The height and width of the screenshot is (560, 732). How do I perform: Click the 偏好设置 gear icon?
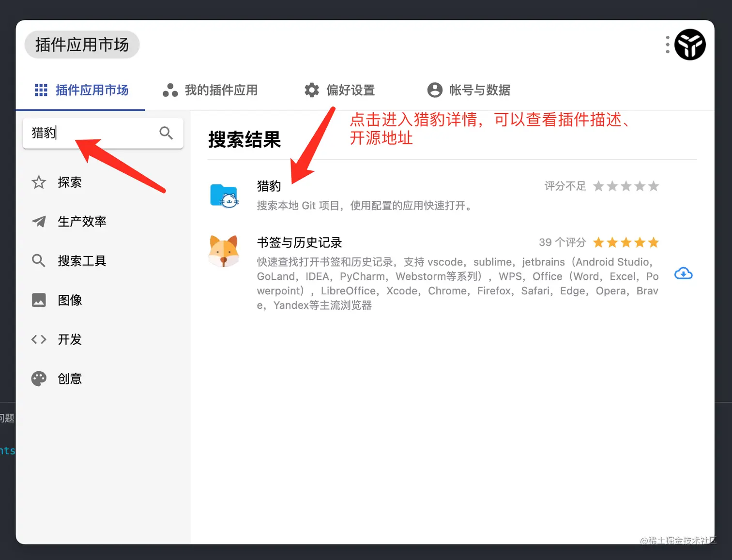[x=312, y=90]
